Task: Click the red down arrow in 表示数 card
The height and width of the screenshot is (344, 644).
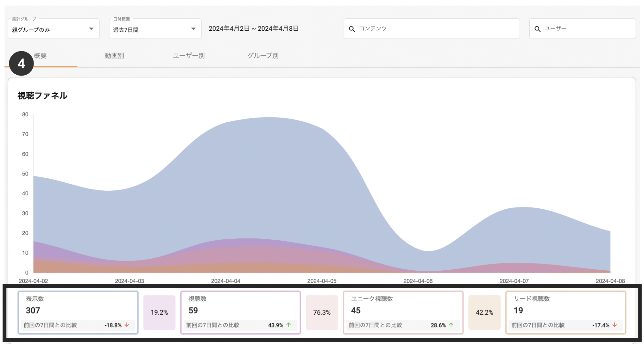Action: tap(127, 325)
